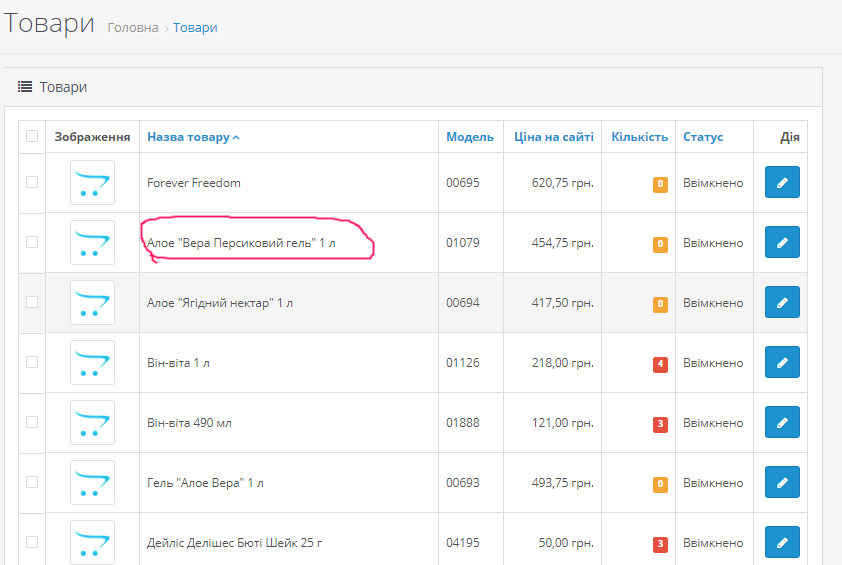Edit the Алое Вера Персиковий гель product
This screenshot has height=565, width=842.
(782, 242)
